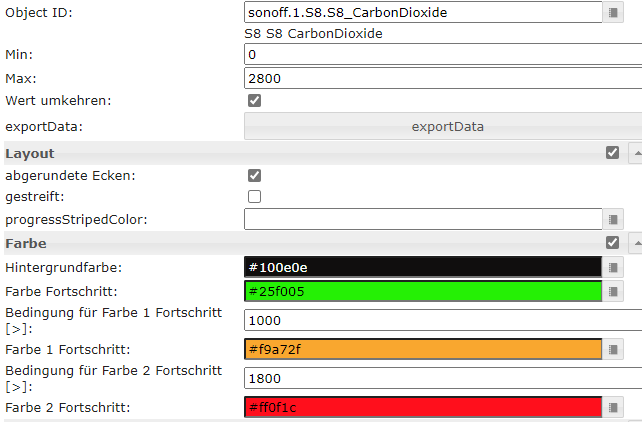Viewport: 642px width, 422px height.
Task: Open color picker icon for Farbe 2 Fortschritt
Action: (x=614, y=407)
